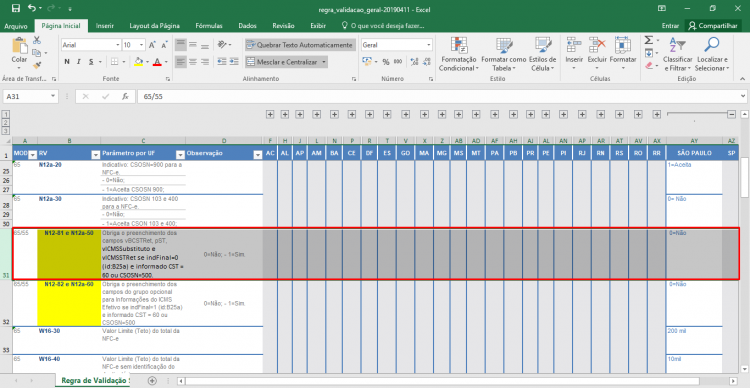The height and width of the screenshot is (388, 750).
Task: Click the AutoSum sigma icon
Action: (x=649, y=40)
